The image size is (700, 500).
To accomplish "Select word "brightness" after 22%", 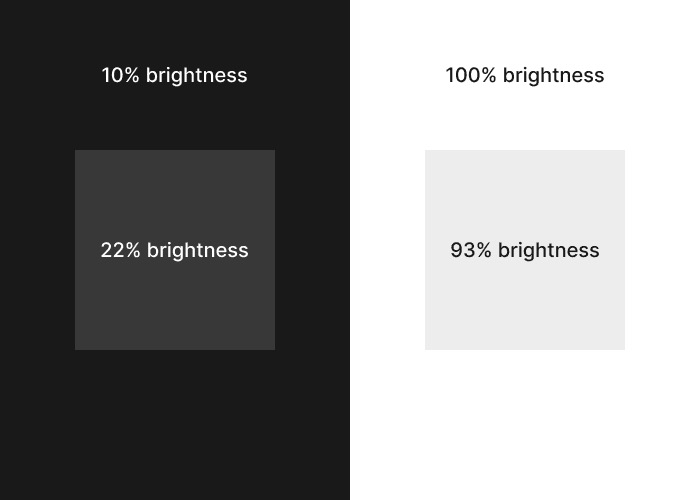I will pos(198,250).
